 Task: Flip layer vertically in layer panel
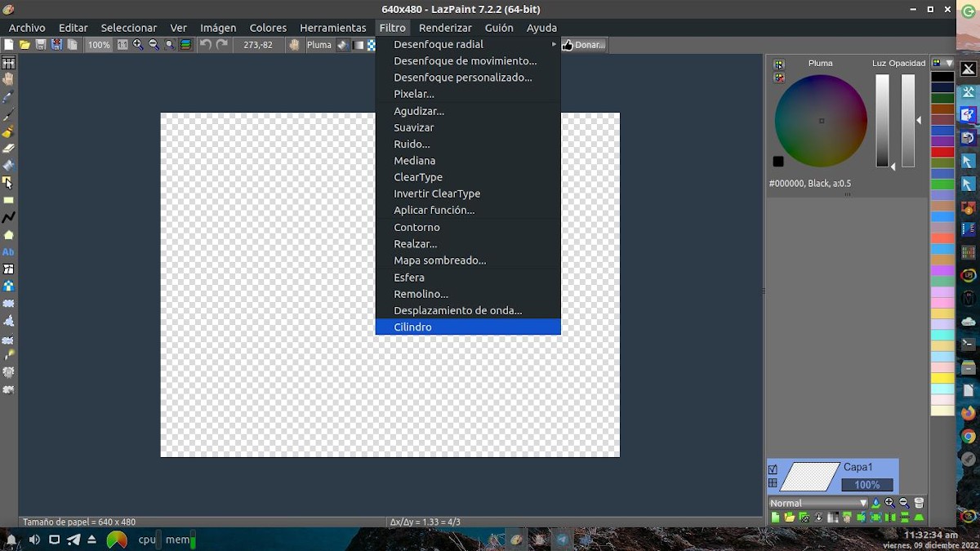pyautogui.click(x=904, y=518)
